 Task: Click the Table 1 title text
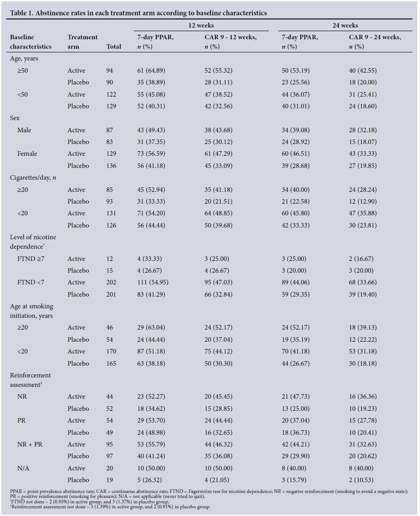point(138,13)
